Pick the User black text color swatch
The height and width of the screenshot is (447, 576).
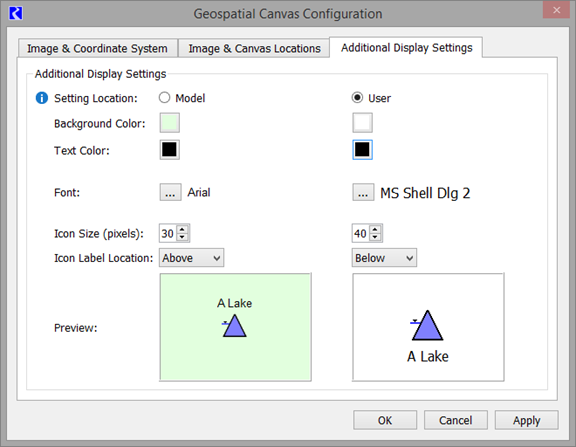click(363, 149)
